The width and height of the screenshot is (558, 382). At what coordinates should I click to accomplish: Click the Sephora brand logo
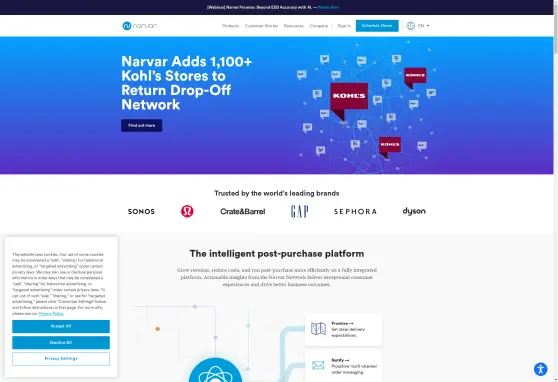[x=355, y=211]
